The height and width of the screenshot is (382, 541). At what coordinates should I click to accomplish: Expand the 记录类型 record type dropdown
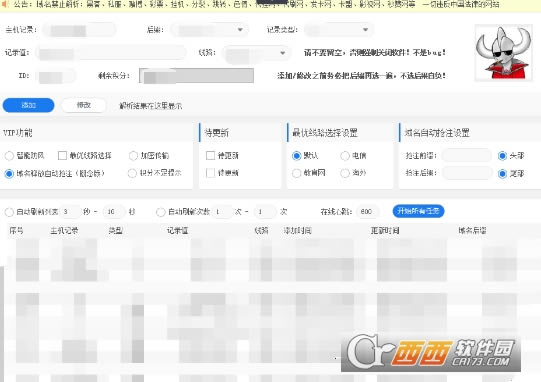pos(337,30)
